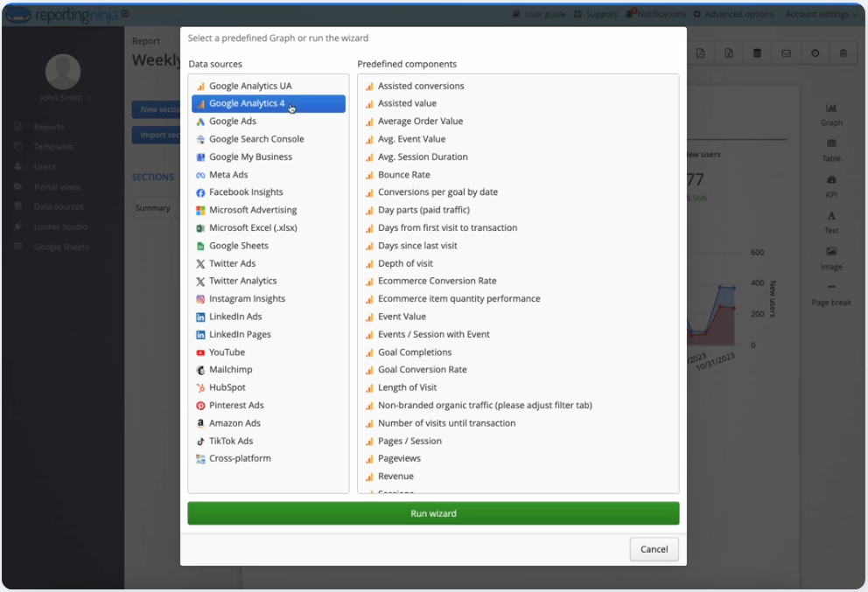Add a KPI widget from right panel

(831, 186)
